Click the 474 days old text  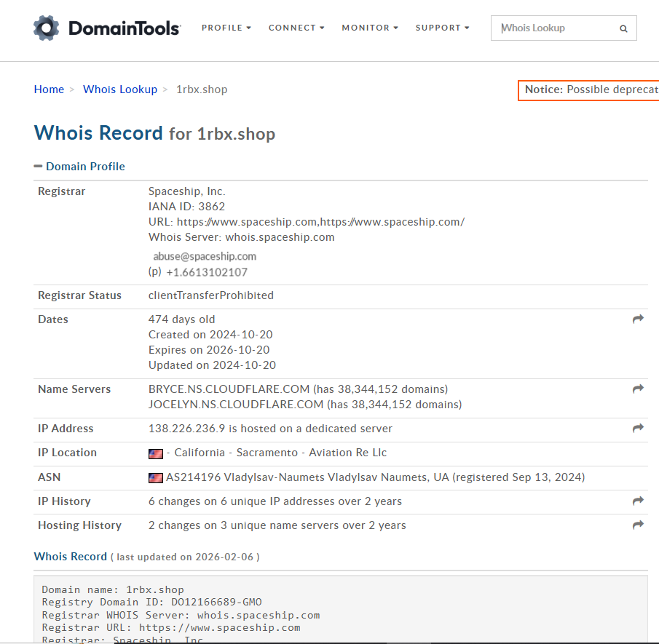tap(181, 319)
